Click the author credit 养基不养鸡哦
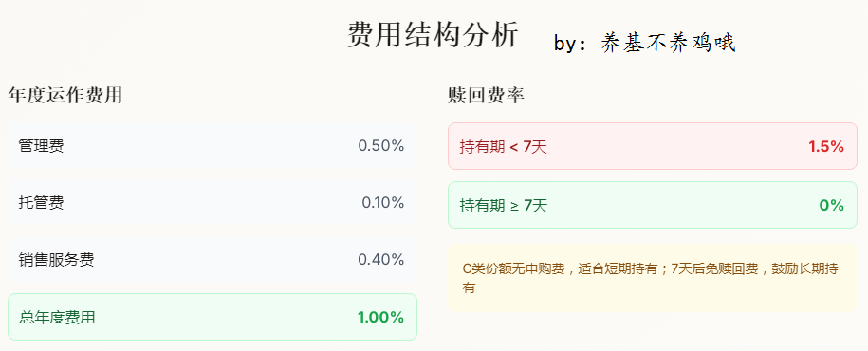Screen dimensions: 868x351 point(669,44)
